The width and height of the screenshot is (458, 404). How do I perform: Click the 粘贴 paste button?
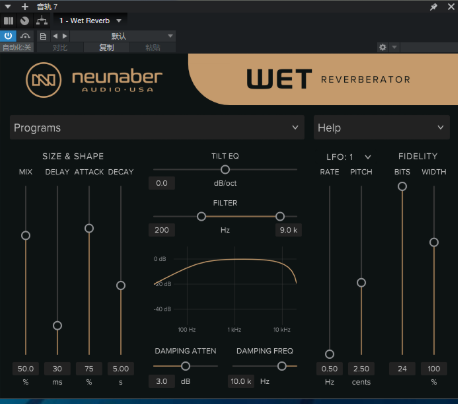click(153, 47)
